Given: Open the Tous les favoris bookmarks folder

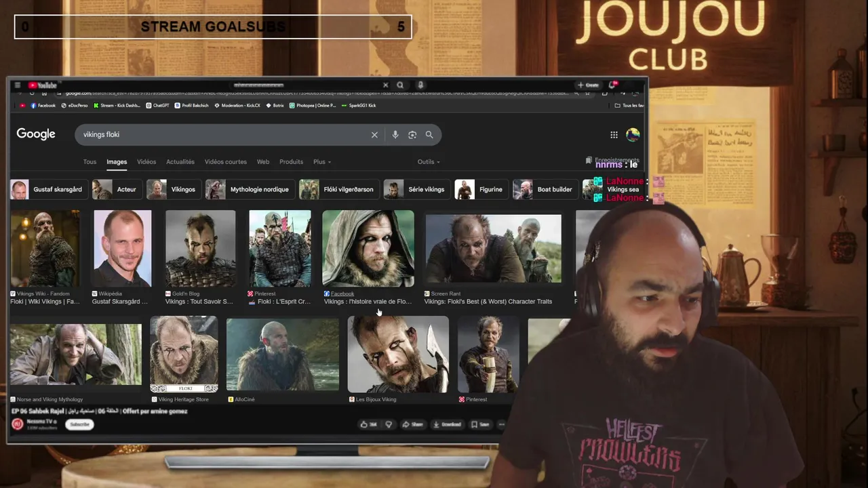Looking at the screenshot, I should [629, 106].
